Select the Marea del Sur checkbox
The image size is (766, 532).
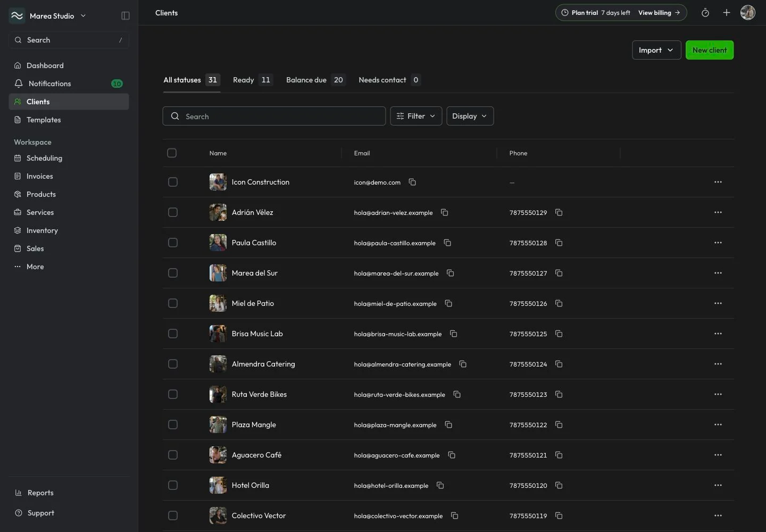(173, 273)
